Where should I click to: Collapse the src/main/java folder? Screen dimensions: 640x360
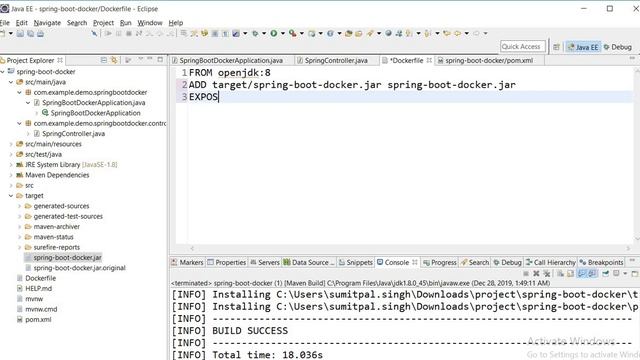point(11,82)
